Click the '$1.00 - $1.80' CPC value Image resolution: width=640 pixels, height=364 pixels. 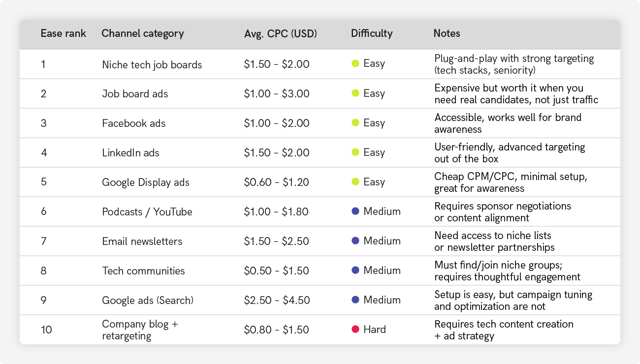(276, 212)
